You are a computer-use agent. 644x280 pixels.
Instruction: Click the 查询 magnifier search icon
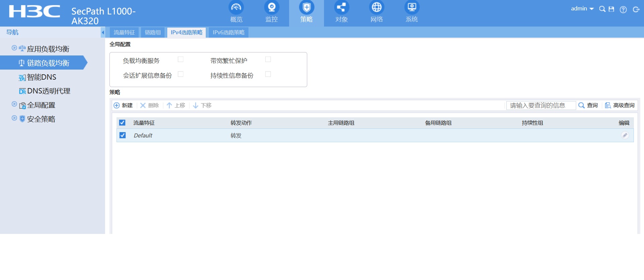point(582,106)
